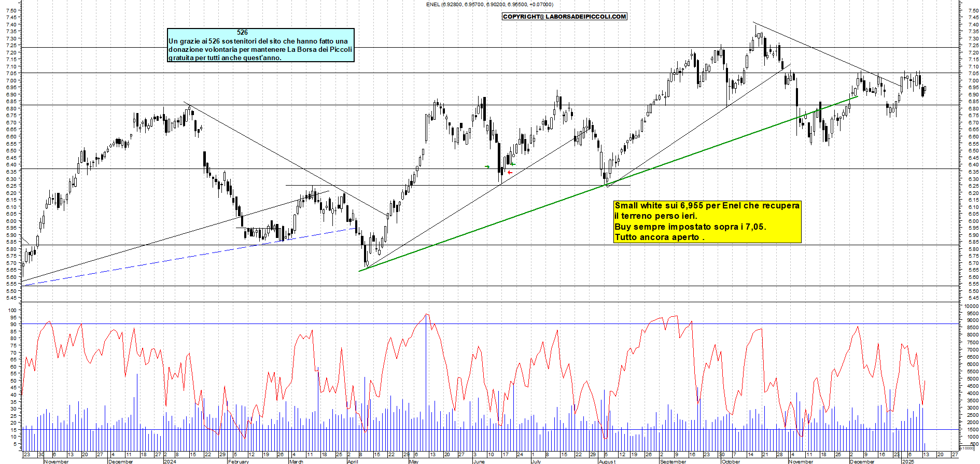Viewport: 980px width, 464px height.
Task: Click the 'Tutto ancora aperto .' line
Action: 660,237
